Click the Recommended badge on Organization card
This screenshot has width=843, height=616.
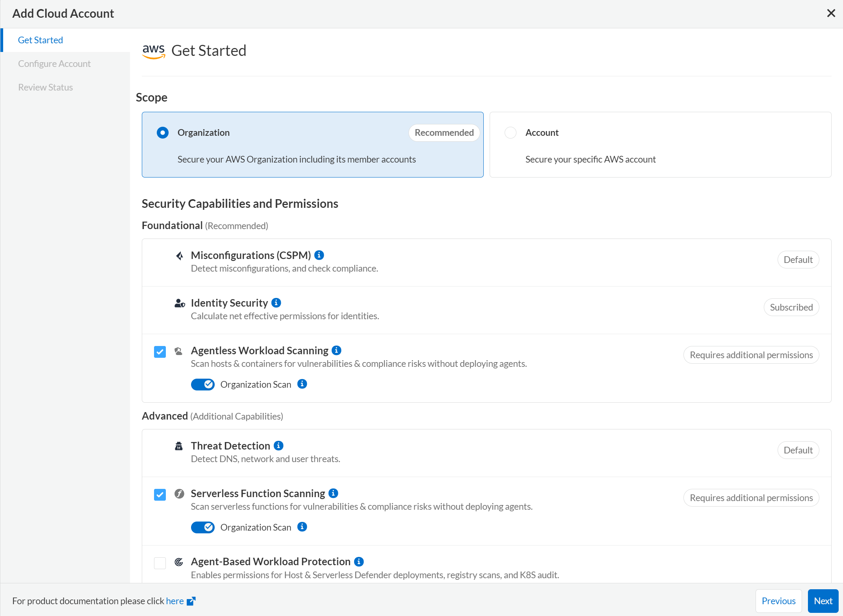tap(444, 133)
